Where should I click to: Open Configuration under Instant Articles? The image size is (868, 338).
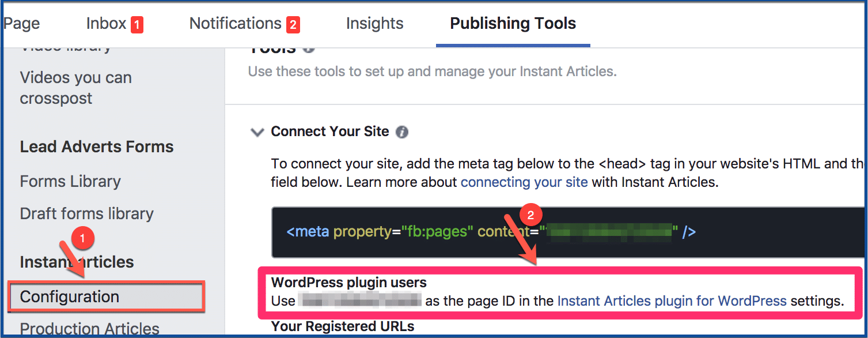tap(107, 296)
